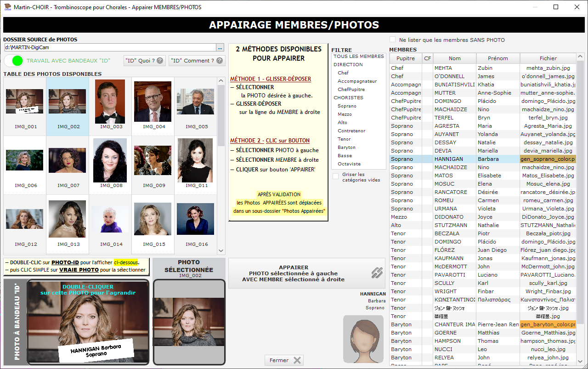Click the X icon on Fermer button
This screenshot has width=588, height=369.
(x=297, y=360)
